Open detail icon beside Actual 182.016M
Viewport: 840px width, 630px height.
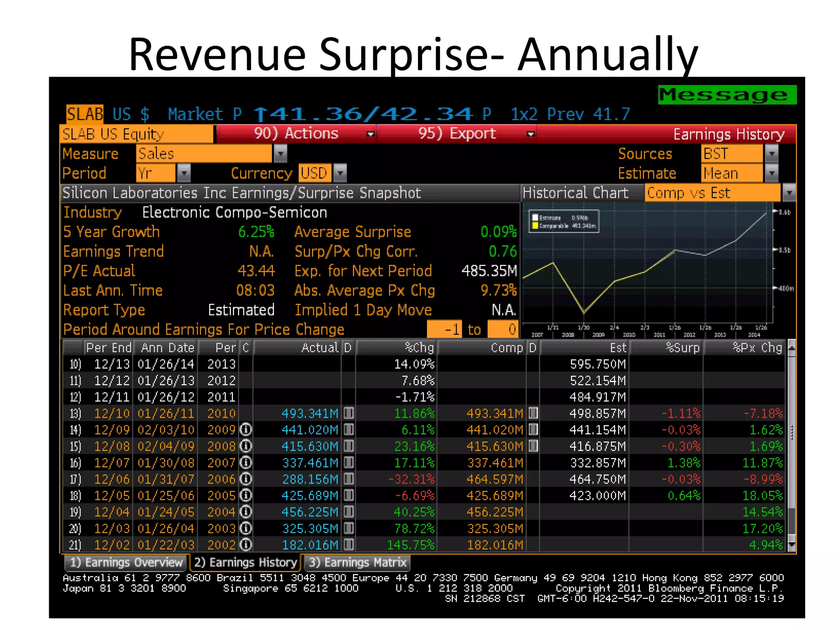pyautogui.click(x=349, y=544)
